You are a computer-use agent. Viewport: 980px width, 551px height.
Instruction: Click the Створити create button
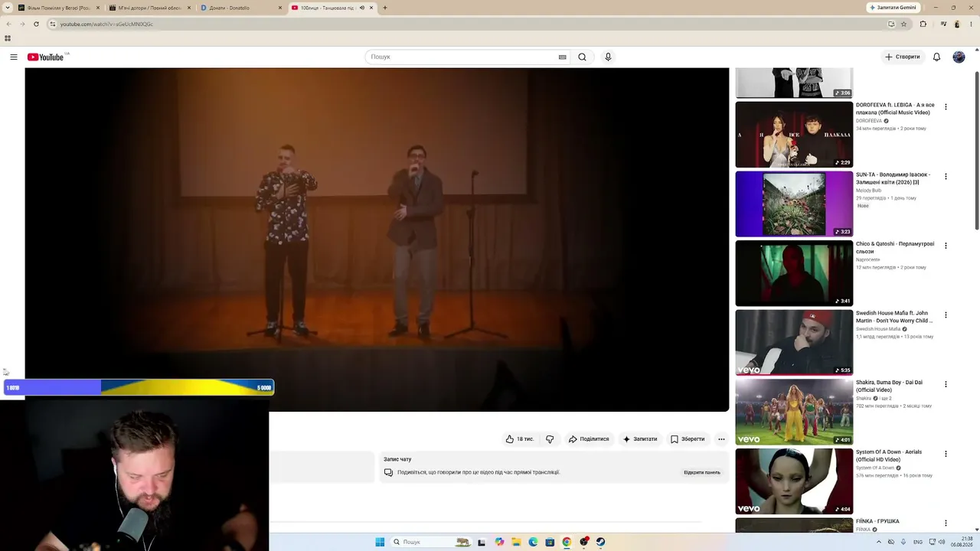[902, 57]
